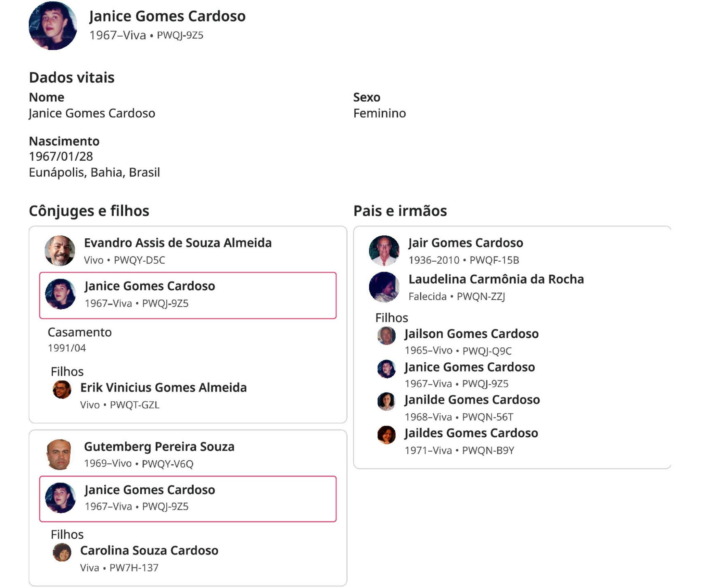The width and height of the screenshot is (701, 588).
Task: Click Laudelina Carmônia da Rocha's photo
Action: click(384, 287)
